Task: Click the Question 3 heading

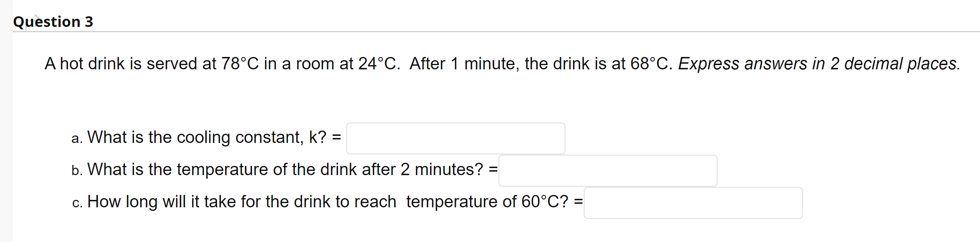Action: [53, 22]
